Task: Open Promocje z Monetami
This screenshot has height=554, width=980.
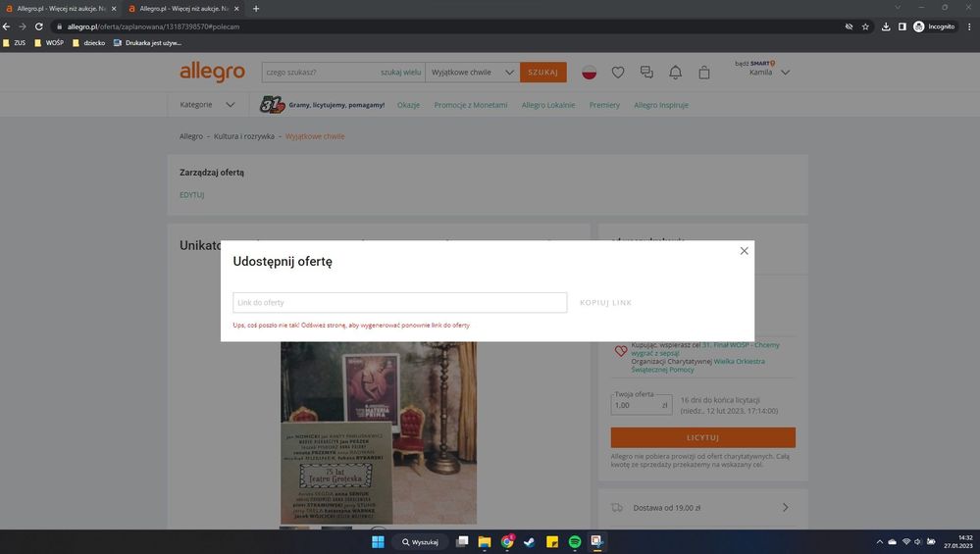Action: (471, 105)
